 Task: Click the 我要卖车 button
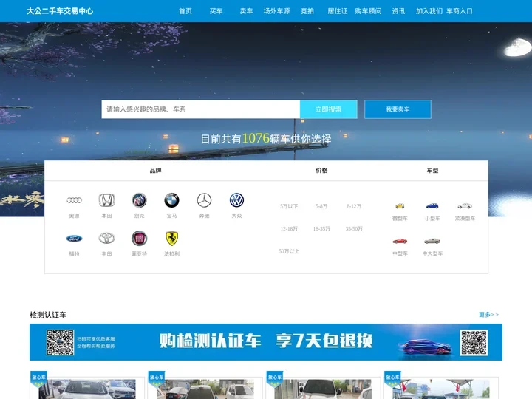point(398,109)
